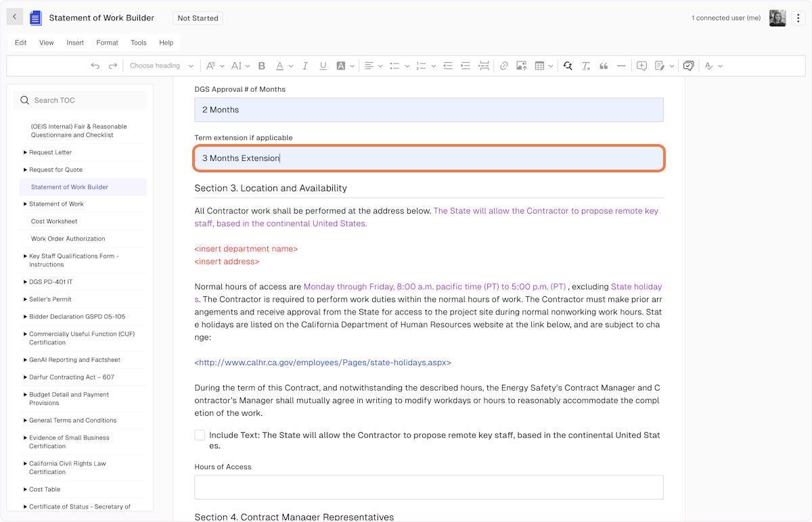Expand the Request Letter tree item
Image resolution: width=812 pixels, height=522 pixels.
tap(26, 152)
